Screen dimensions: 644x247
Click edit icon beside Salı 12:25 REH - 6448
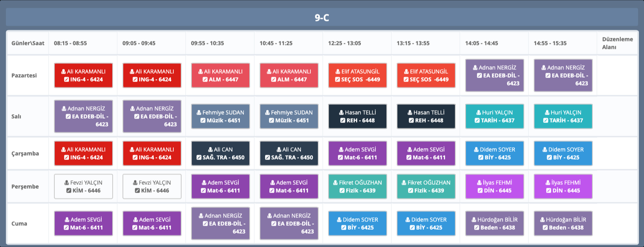pyautogui.click(x=343, y=121)
